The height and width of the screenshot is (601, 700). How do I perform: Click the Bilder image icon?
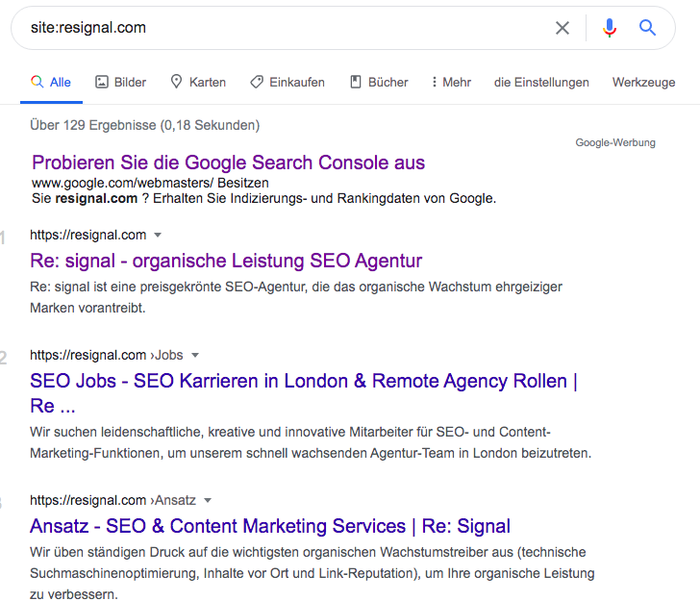point(102,82)
